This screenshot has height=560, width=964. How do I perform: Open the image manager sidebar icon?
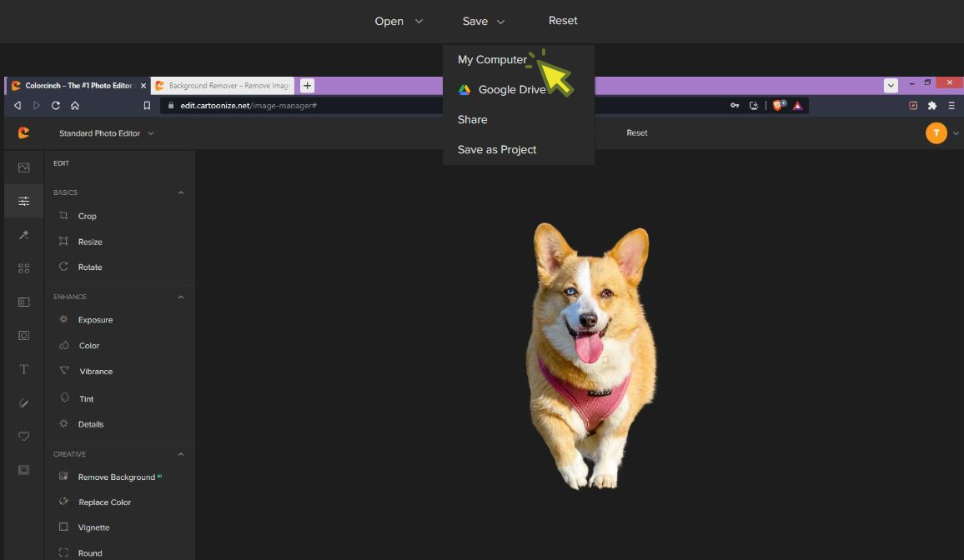23,167
